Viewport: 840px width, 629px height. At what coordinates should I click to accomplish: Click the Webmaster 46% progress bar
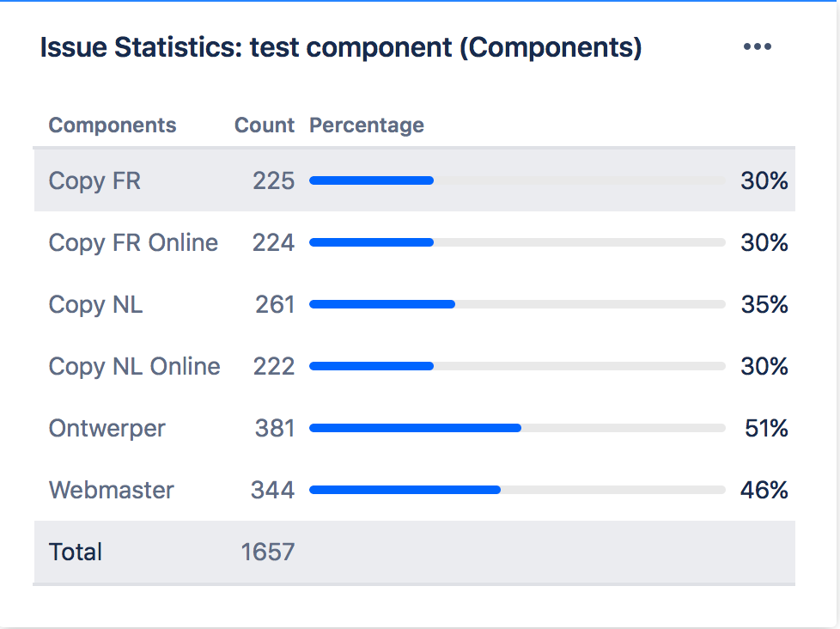pos(518,490)
